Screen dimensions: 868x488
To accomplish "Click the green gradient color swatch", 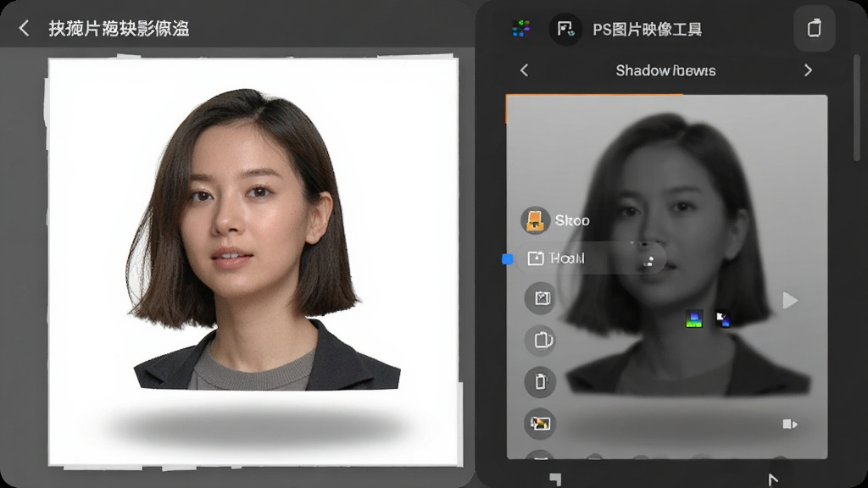I will click(x=693, y=319).
